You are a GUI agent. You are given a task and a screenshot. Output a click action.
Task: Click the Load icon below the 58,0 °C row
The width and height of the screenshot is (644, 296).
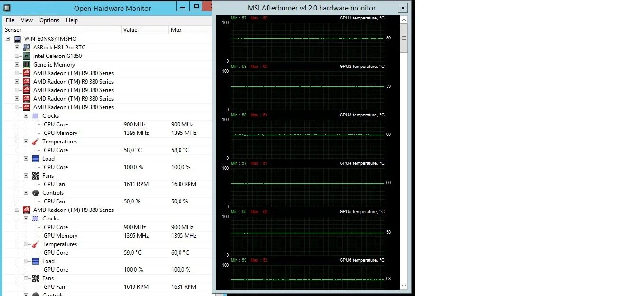(36, 159)
